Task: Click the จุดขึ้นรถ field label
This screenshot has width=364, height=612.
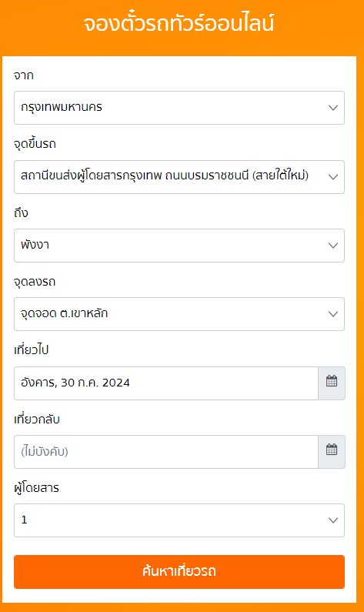Action: tap(35, 144)
